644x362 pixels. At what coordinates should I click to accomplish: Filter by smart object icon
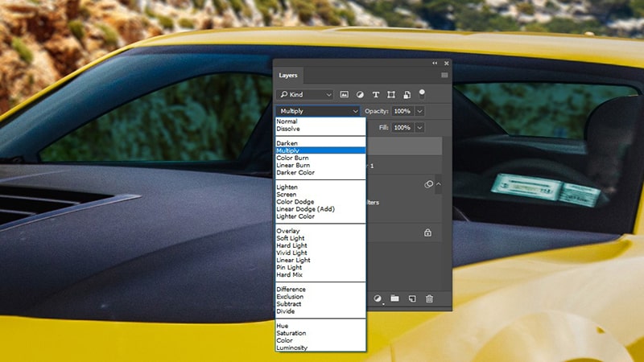pos(407,94)
